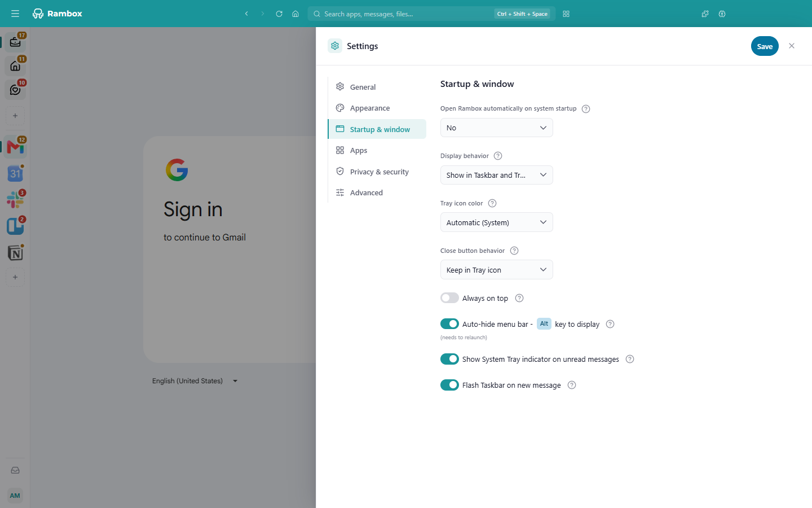Viewport: 812px width, 508px height.
Task: Close the Settings panel
Action: point(792,46)
